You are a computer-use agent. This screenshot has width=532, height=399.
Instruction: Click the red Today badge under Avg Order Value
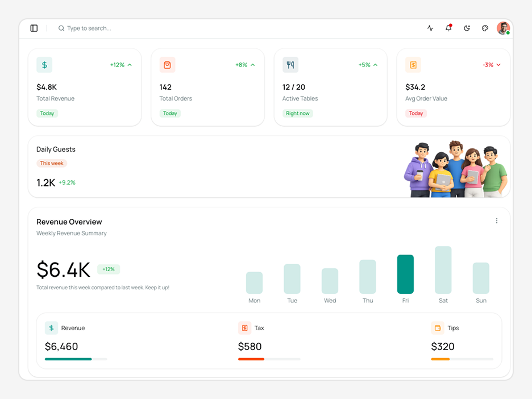coord(416,113)
